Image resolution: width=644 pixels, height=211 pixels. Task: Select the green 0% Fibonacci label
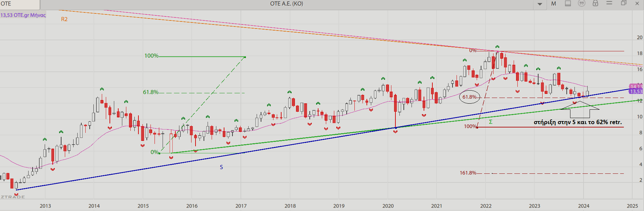coord(155,152)
